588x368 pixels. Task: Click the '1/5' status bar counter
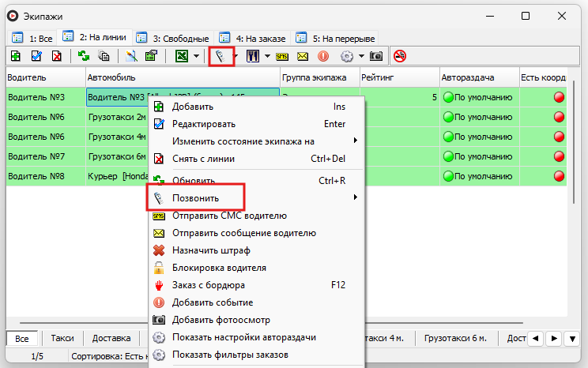(x=37, y=356)
